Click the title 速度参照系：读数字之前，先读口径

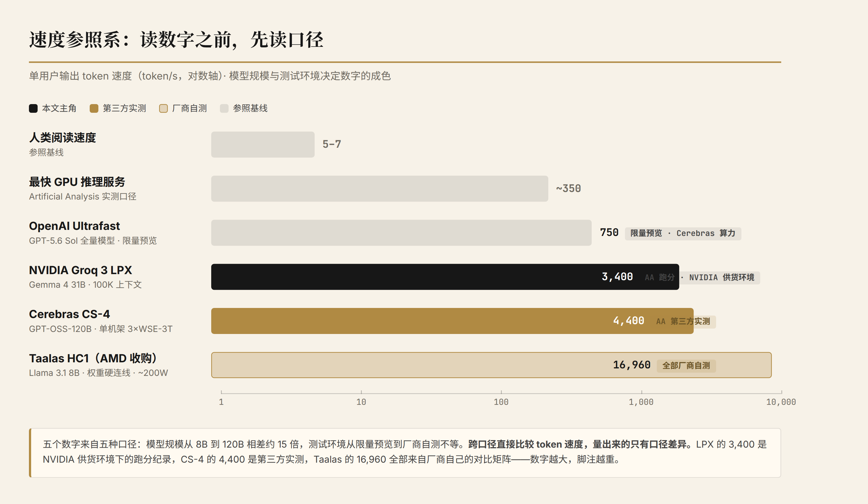(x=176, y=40)
